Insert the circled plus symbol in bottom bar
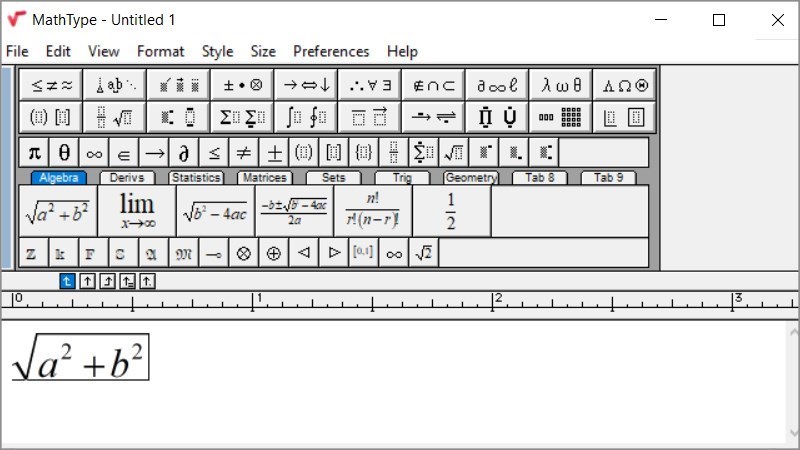 coord(274,253)
